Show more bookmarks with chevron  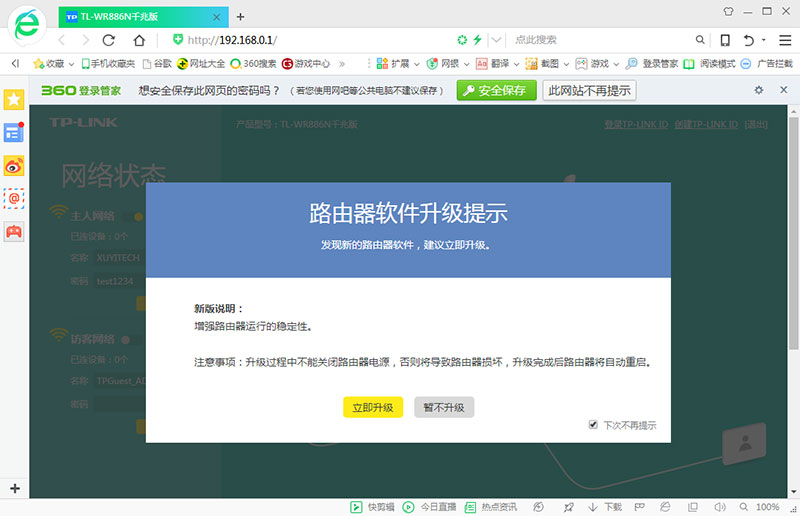click(x=342, y=64)
